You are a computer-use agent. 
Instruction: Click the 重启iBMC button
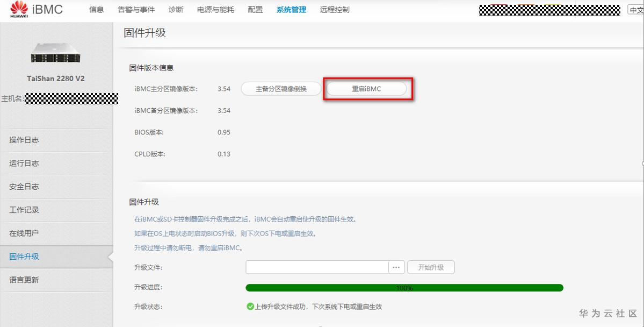pos(366,89)
